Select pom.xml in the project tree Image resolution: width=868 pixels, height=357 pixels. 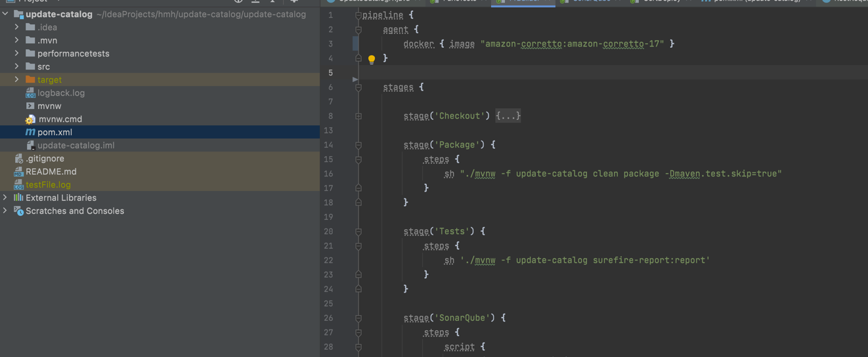point(160,132)
